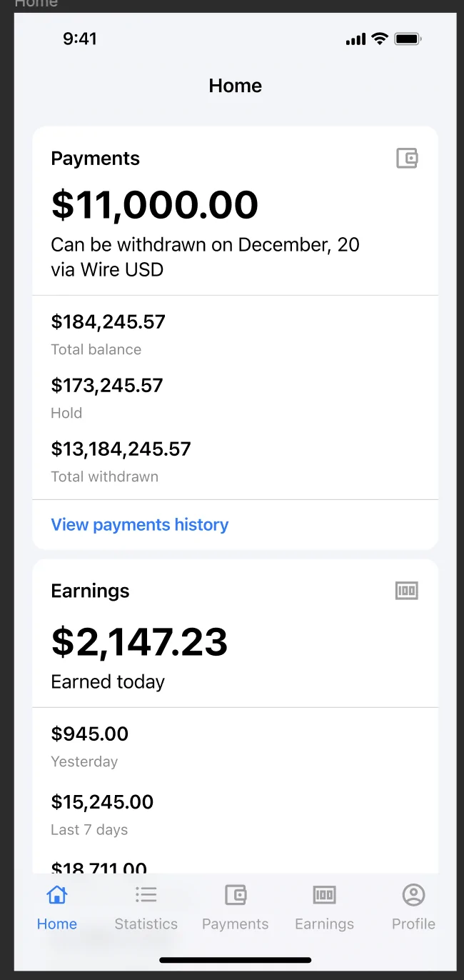The width and height of the screenshot is (464, 980).
Task: Click the $2,147.23 earned today amount
Action: coord(140,641)
